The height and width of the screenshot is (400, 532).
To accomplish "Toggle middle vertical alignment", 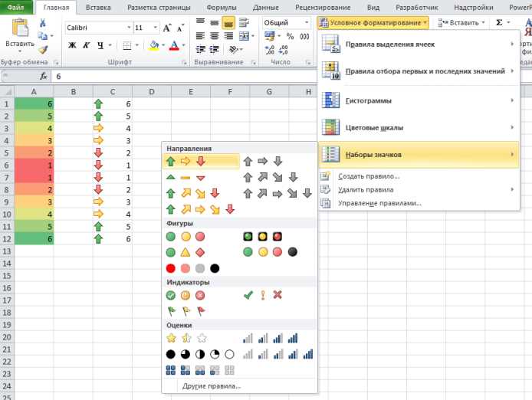I will [215, 23].
